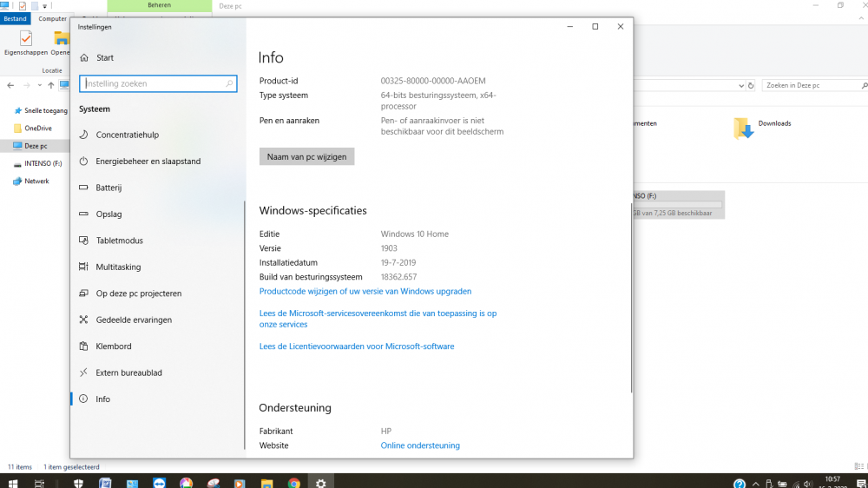Read the Microsoft-servicesovereenkomst link
The image size is (868, 488).
click(378, 319)
